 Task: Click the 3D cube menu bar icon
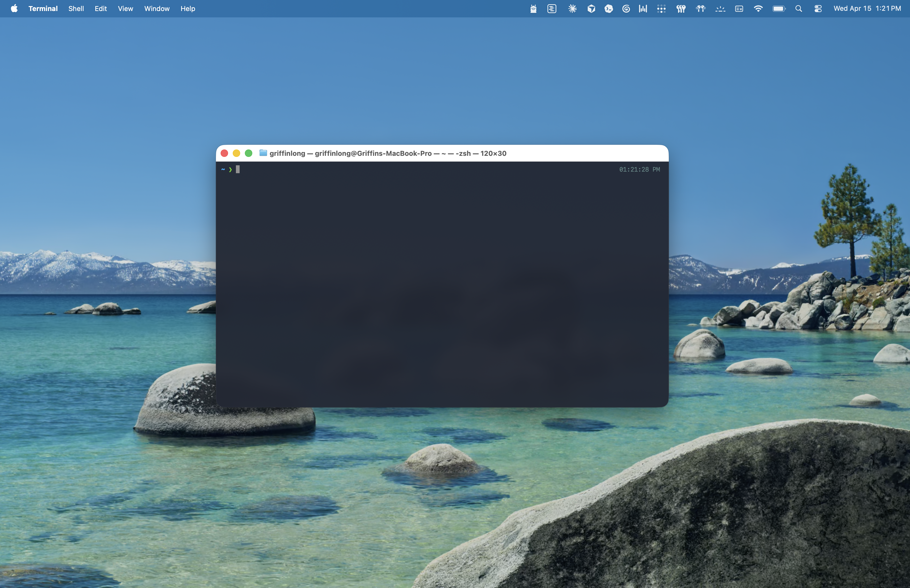(590, 8)
